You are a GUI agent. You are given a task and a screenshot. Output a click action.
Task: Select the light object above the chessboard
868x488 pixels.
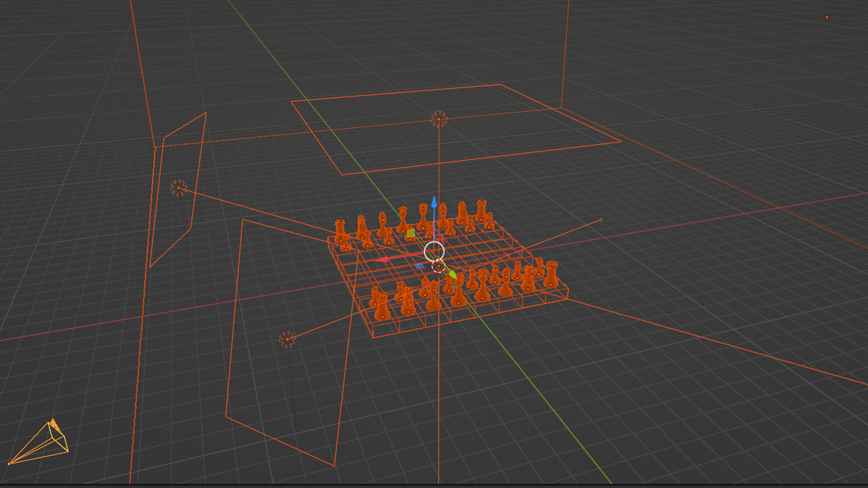[439, 119]
